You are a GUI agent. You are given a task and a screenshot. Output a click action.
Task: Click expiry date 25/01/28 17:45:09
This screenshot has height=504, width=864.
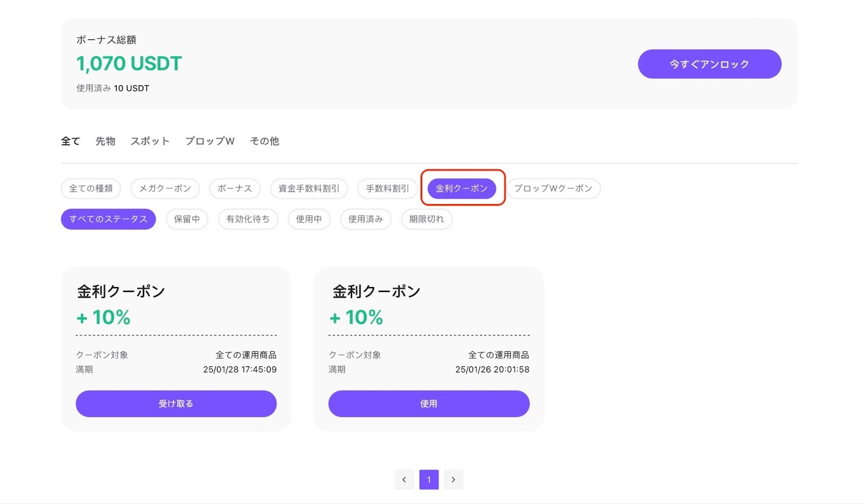(240, 370)
